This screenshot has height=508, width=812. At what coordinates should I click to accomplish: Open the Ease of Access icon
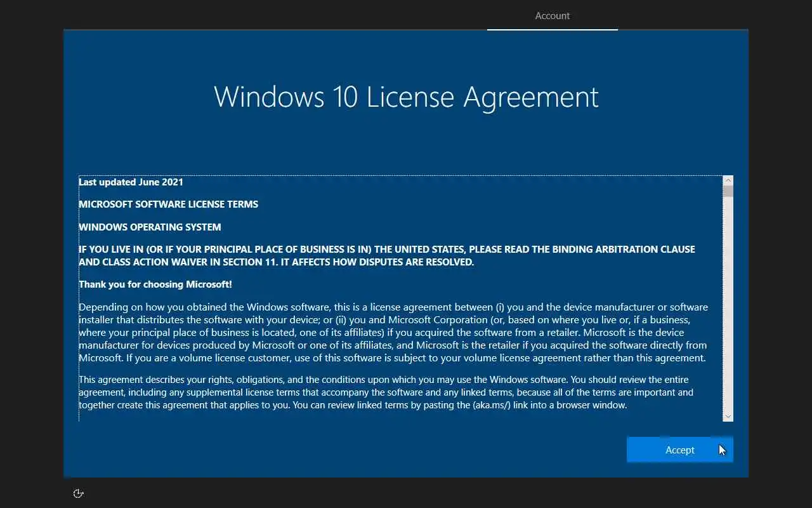click(79, 493)
